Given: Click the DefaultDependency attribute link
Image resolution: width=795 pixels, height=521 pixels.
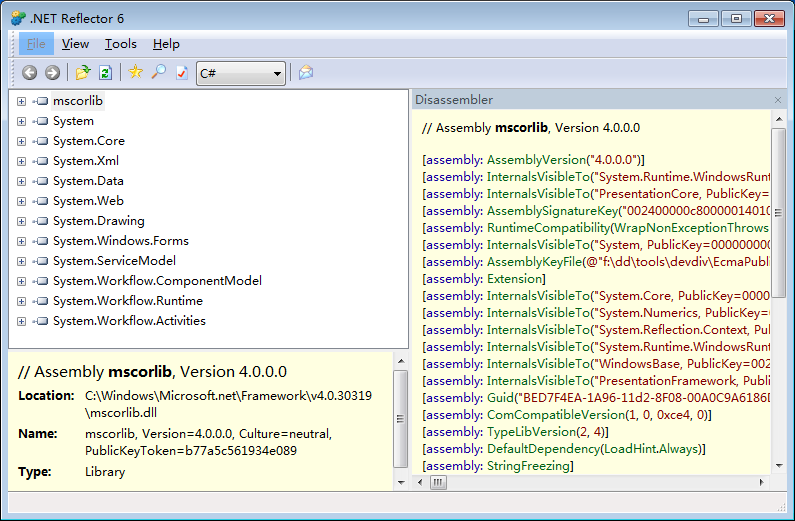Looking at the screenshot, I should tap(543, 449).
